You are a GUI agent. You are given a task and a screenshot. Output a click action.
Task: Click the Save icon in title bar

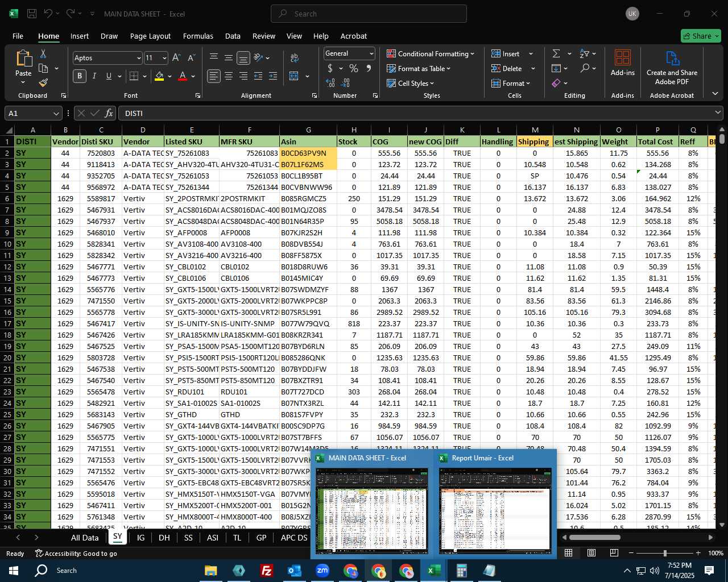click(x=32, y=14)
